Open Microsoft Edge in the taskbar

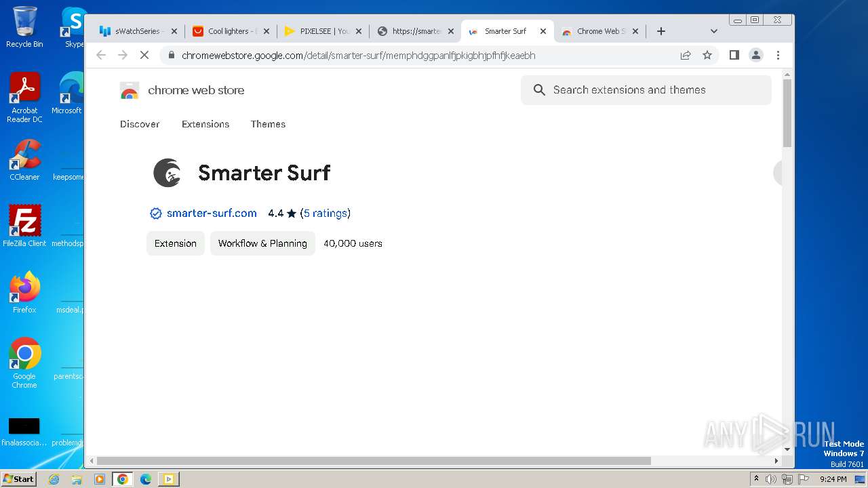pos(146,479)
